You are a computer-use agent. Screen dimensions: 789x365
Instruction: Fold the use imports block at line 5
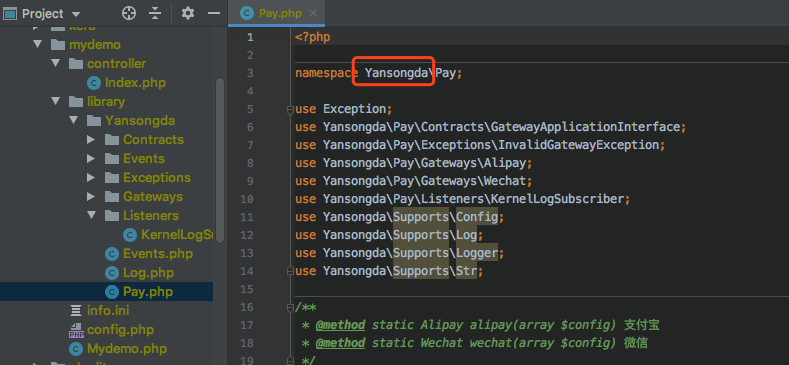pos(290,109)
